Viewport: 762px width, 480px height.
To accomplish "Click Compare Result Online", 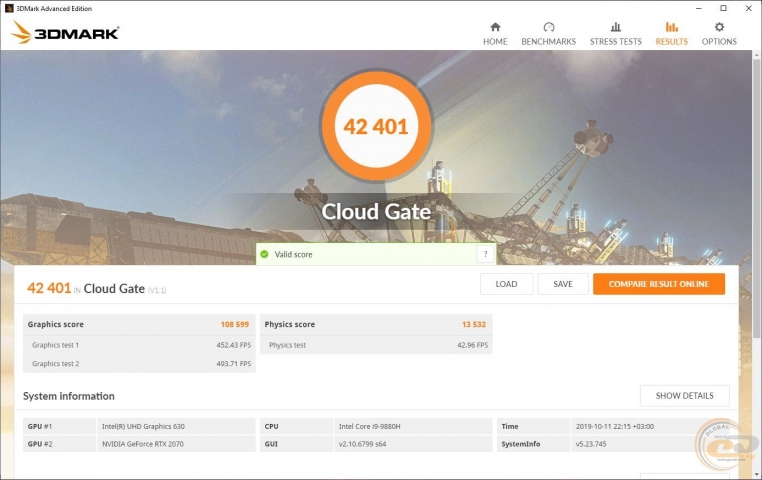I will click(659, 284).
